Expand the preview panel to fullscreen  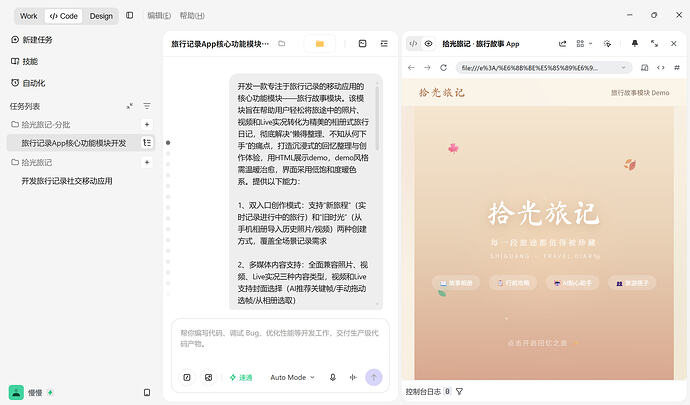(654, 44)
